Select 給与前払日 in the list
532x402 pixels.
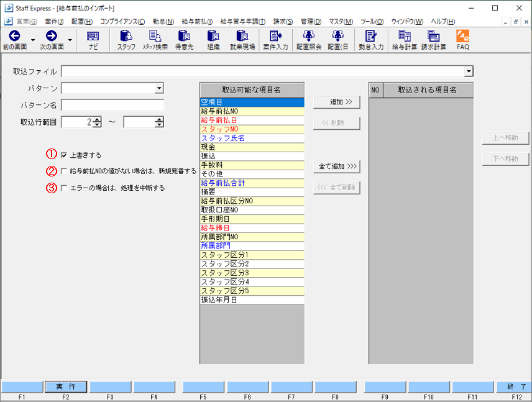tap(252, 120)
